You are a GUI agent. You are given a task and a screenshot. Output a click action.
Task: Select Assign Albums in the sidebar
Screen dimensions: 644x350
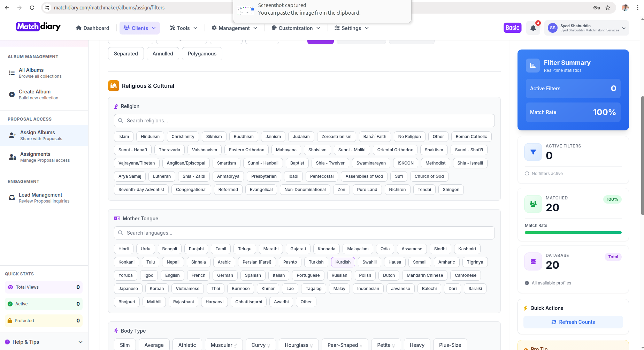pyautogui.click(x=37, y=135)
